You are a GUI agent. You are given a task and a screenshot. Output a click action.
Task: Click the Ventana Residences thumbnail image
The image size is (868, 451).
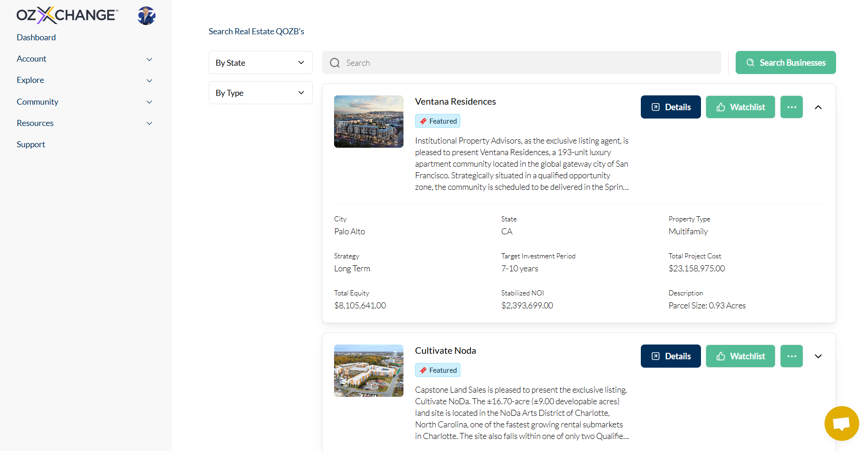point(368,121)
